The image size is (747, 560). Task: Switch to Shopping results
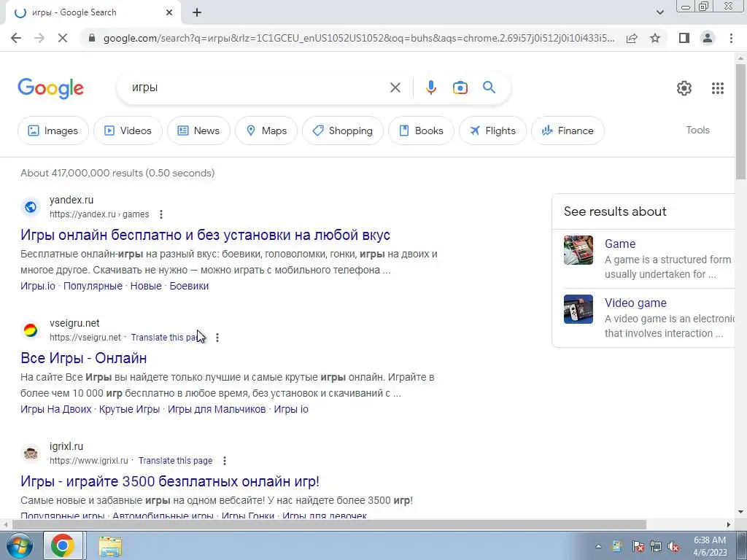343,131
